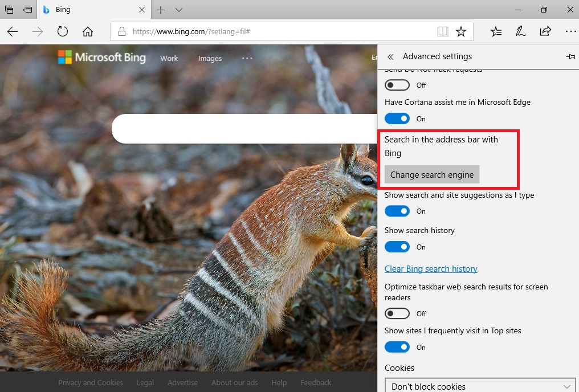Open the Work tab on Bing

169,58
